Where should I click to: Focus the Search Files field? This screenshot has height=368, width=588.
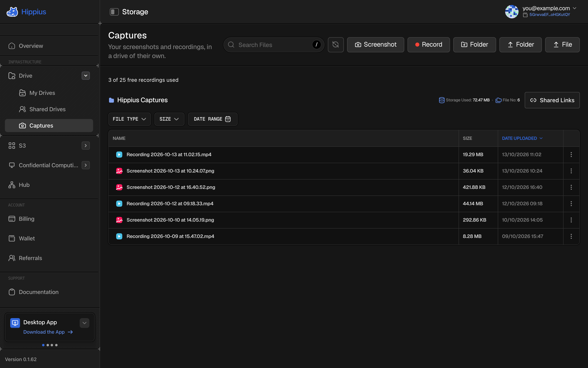(x=274, y=45)
